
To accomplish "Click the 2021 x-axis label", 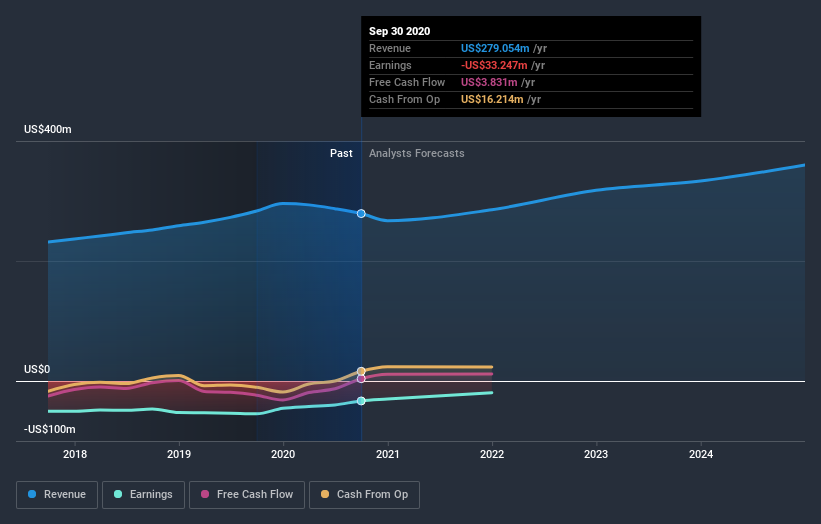I will point(387,454).
